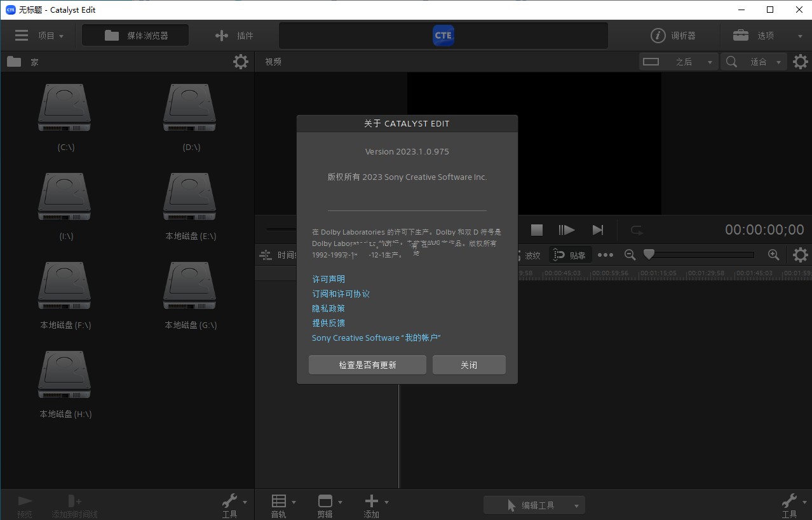
Task: Open the 音轨 tracks menu icon
Action: click(279, 501)
